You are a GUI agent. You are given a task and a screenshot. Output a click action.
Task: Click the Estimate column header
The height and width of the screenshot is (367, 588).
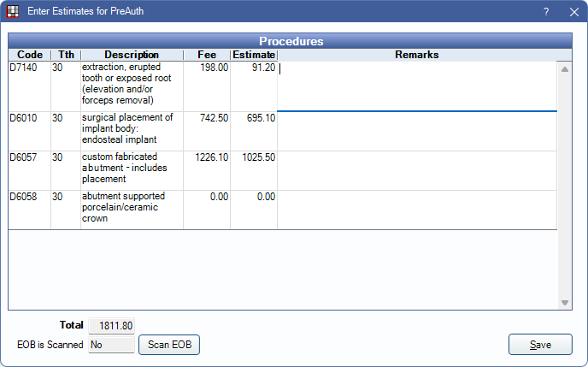point(254,55)
